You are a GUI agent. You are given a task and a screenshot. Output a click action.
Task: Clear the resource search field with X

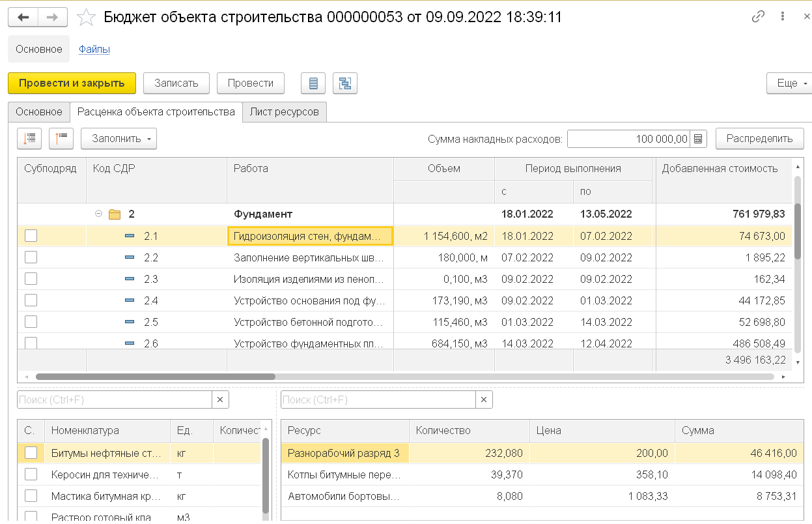pos(484,400)
